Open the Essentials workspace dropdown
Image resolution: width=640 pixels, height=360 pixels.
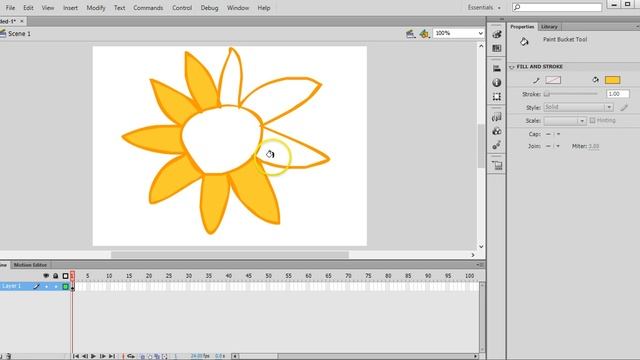(x=484, y=7)
